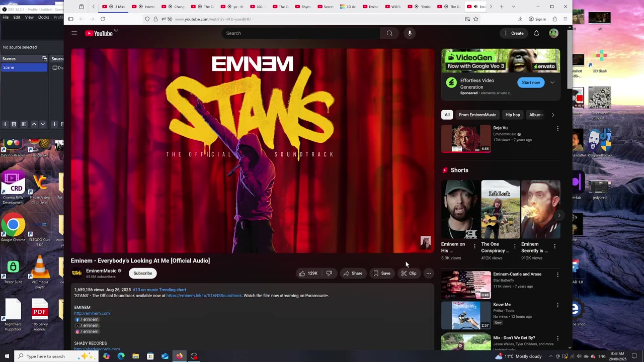Open Microsoft Edge from the taskbar

click(121, 356)
